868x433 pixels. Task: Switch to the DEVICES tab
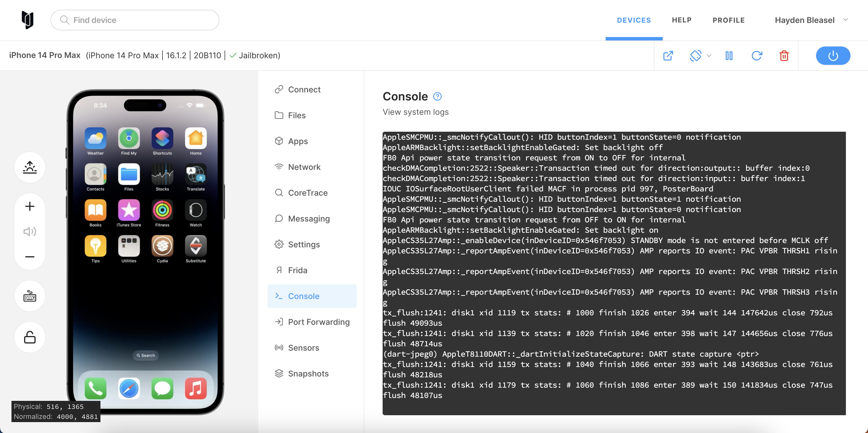[634, 20]
